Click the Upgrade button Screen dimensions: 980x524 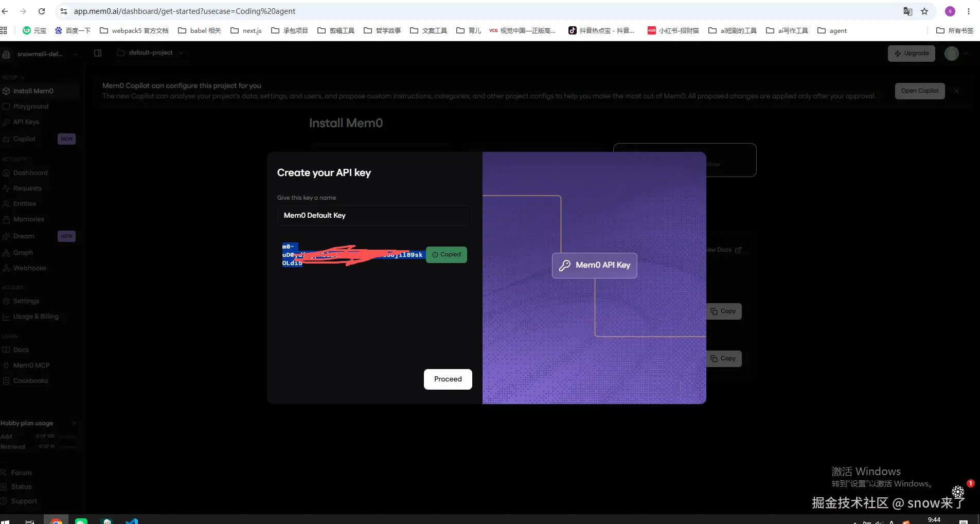912,54
